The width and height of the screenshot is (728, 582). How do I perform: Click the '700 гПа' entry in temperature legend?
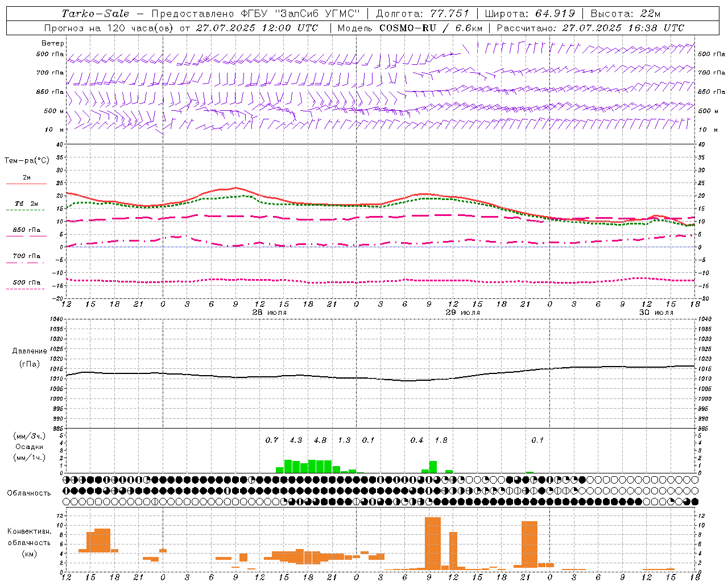[27, 256]
